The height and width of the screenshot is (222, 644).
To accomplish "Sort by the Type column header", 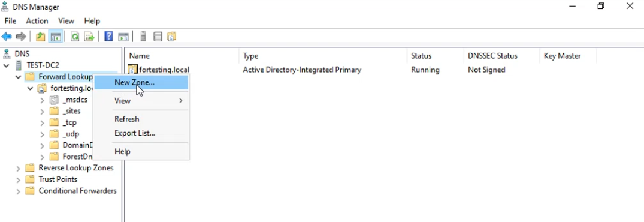I will tap(323, 56).
